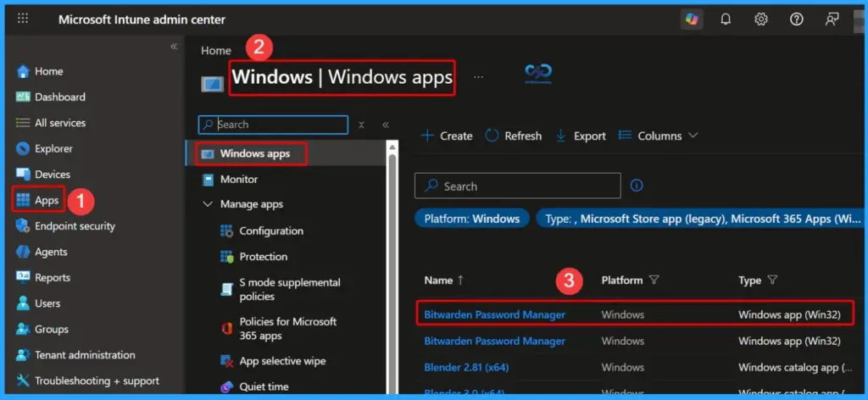Click the apps list Search box
Viewport: 868px width, 400px height.
click(518, 186)
